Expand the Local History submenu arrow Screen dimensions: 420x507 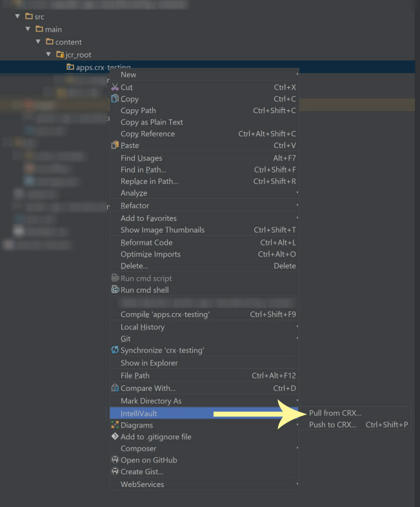click(x=297, y=327)
